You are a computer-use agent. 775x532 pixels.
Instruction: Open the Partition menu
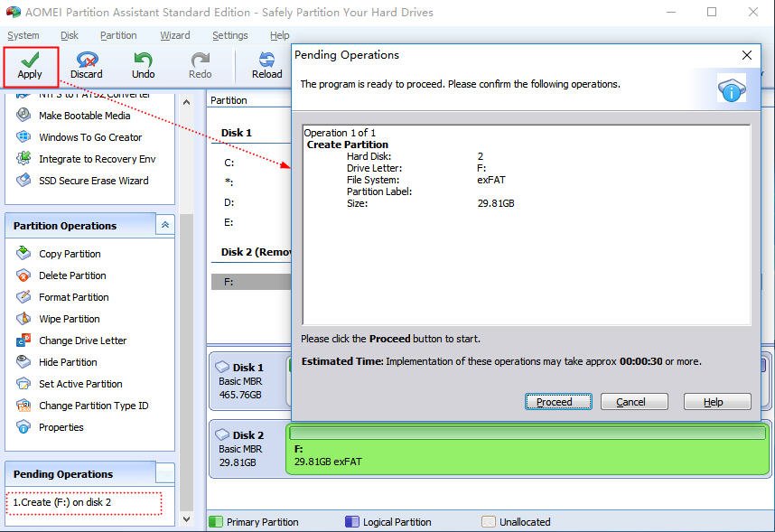[118, 35]
